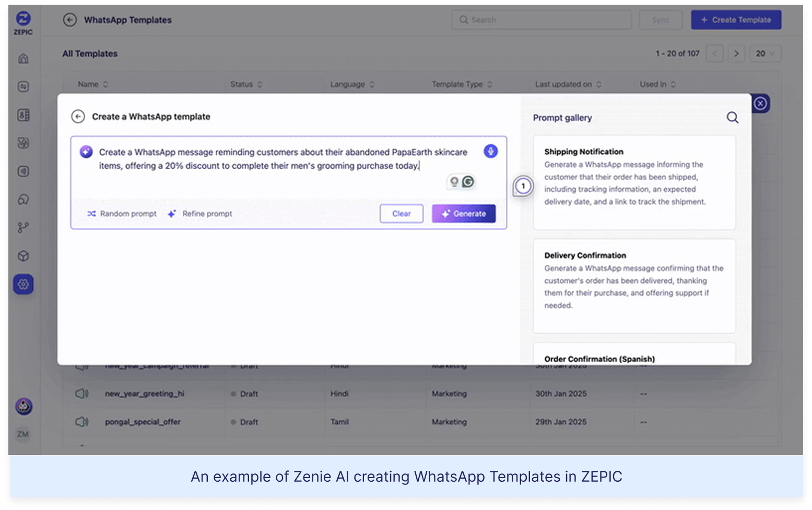Click the ZEPIC logo in sidebar
The height and width of the screenshot is (510, 812).
click(x=23, y=23)
